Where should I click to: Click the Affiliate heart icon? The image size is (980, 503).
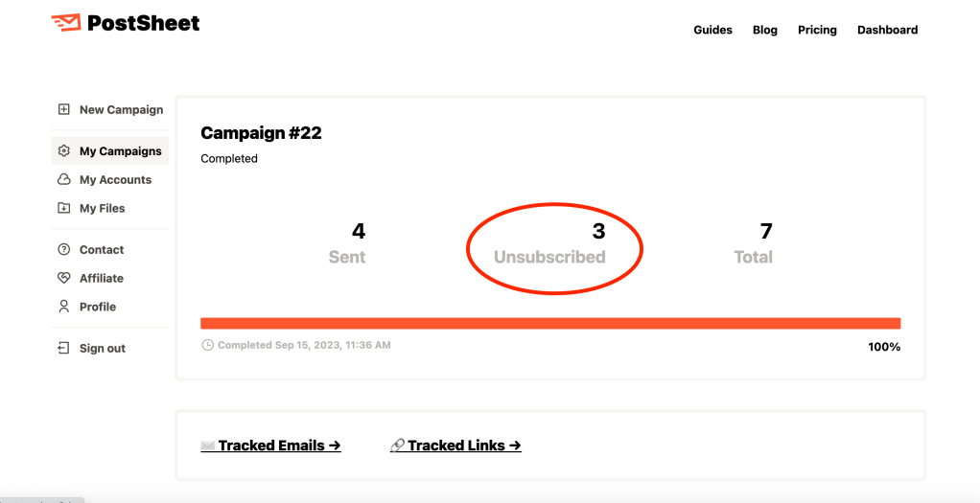[64, 279]
